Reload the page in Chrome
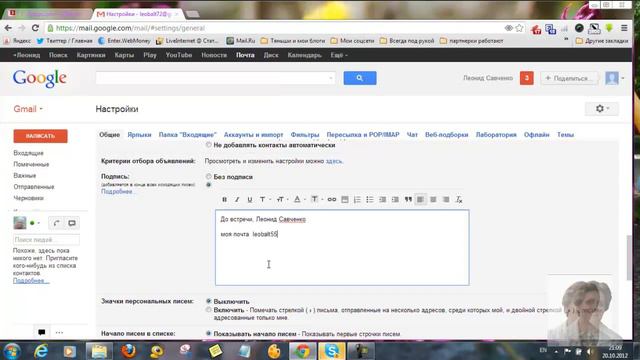 pos(35,28)
